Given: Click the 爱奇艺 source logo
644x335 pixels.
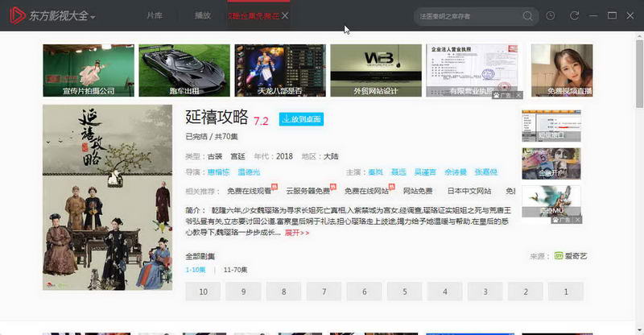Looking at the screenshot, I should point(571,256).
